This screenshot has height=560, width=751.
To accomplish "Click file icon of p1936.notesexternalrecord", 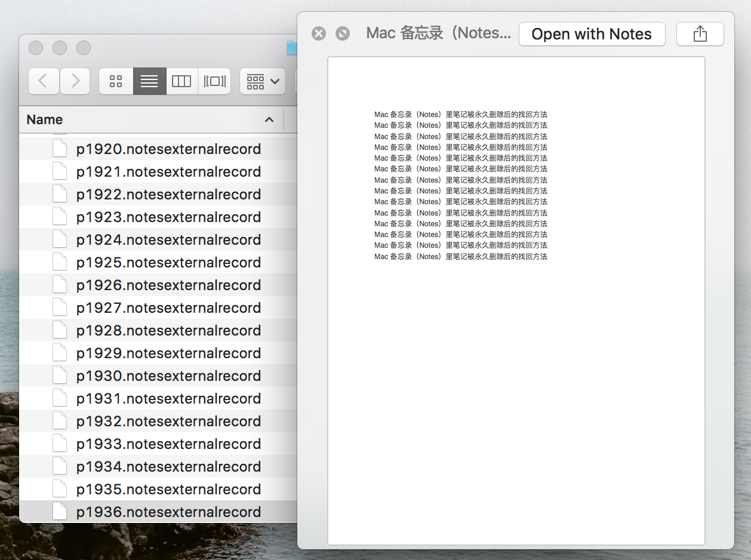I will 60,511.
